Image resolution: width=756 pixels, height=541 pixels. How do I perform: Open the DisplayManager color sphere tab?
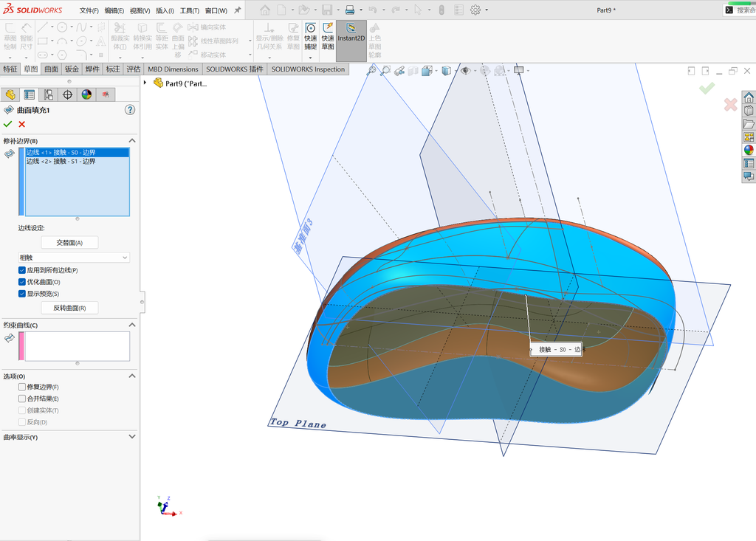tap(86, 94)
